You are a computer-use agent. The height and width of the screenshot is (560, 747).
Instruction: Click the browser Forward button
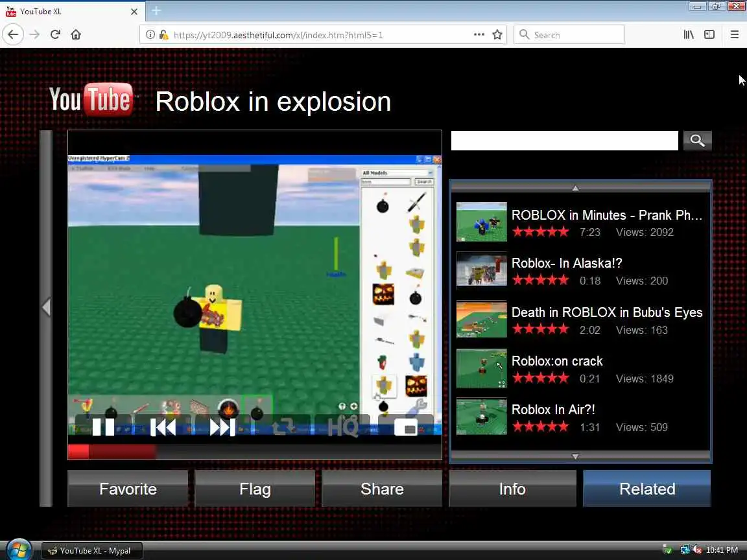pyautogui.click(x=34, y=34)
